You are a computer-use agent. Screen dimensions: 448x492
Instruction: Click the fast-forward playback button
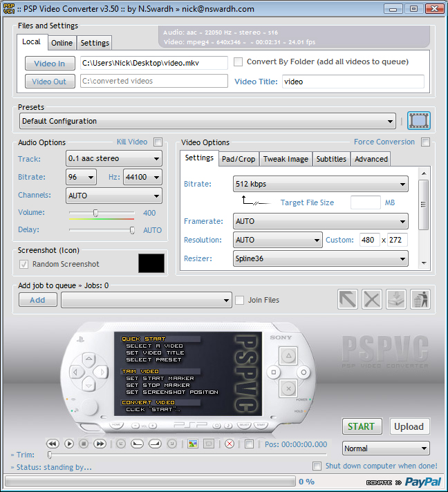tap(100, 444)
